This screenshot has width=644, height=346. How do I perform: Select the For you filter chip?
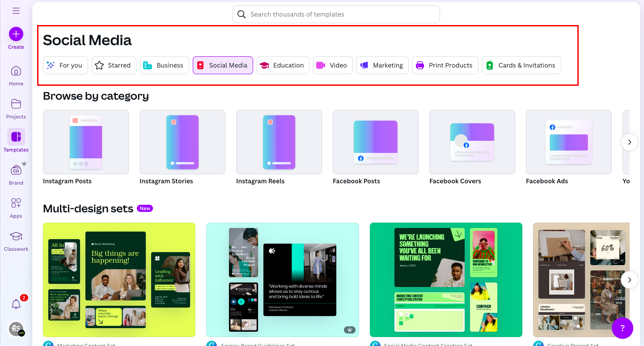65,65
